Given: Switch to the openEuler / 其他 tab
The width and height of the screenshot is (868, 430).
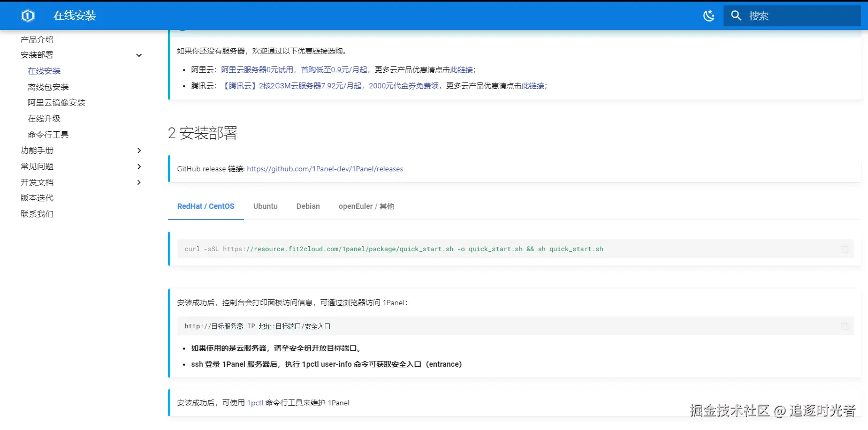Looking at the screenshot, I should (367, 206).
